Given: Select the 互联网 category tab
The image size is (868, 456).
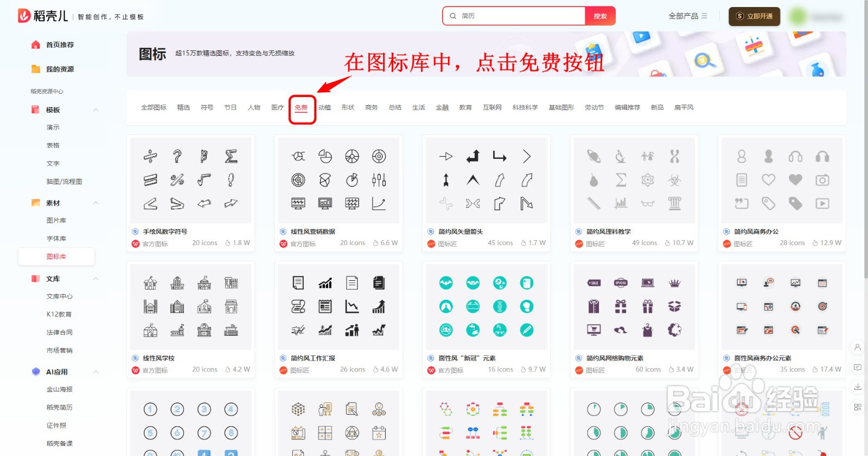Looking at the screenshot, I should coord(492,108).
